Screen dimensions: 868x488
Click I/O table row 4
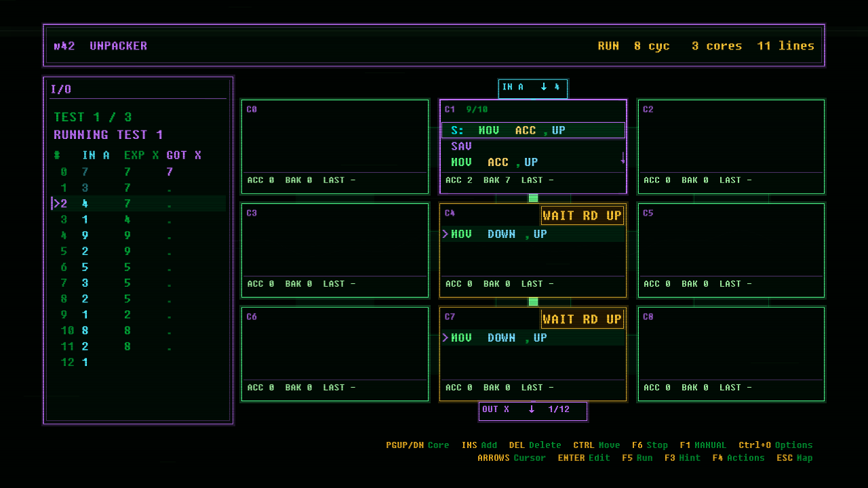138,235
